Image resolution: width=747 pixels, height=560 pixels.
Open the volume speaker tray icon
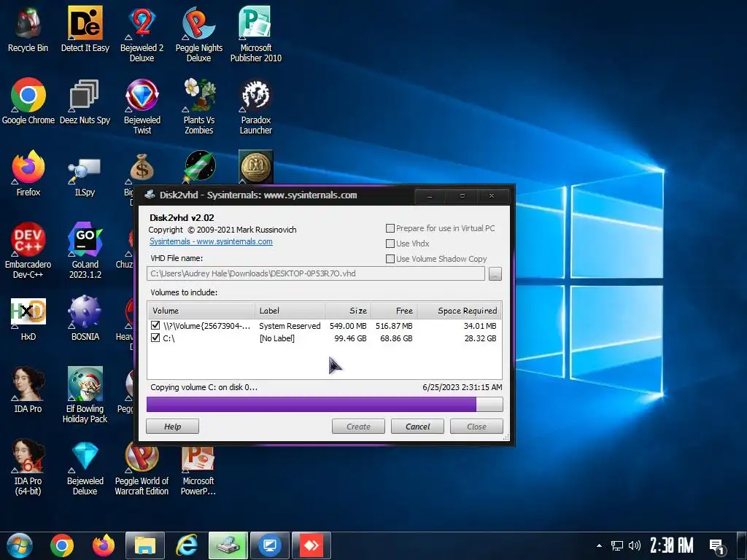click(x=635, y=545)
